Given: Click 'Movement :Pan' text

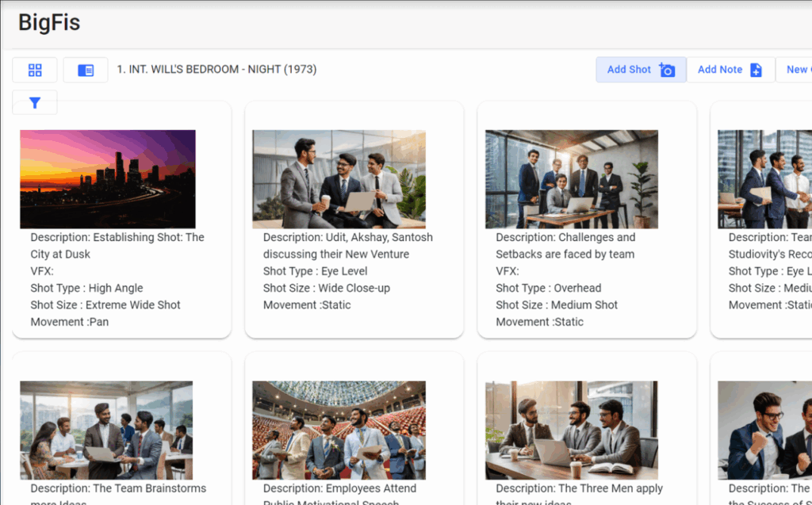Looking at the screenshot, I should tap(70, 322).
